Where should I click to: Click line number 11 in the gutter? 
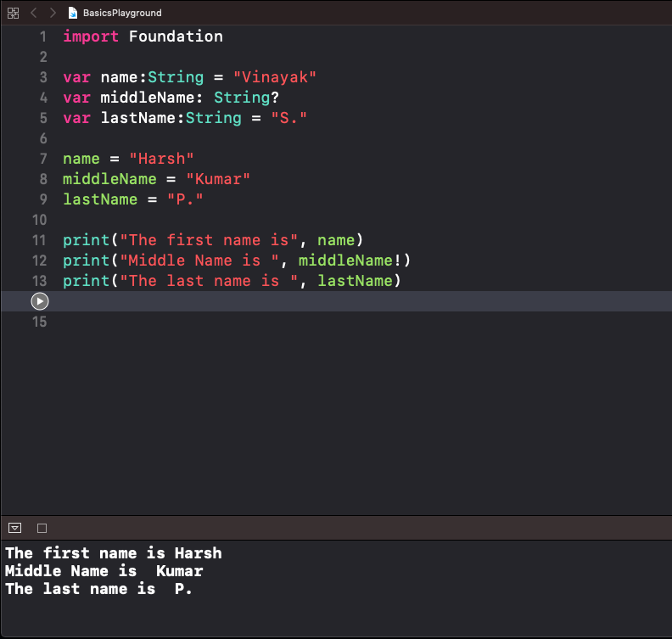pos(38,240)
